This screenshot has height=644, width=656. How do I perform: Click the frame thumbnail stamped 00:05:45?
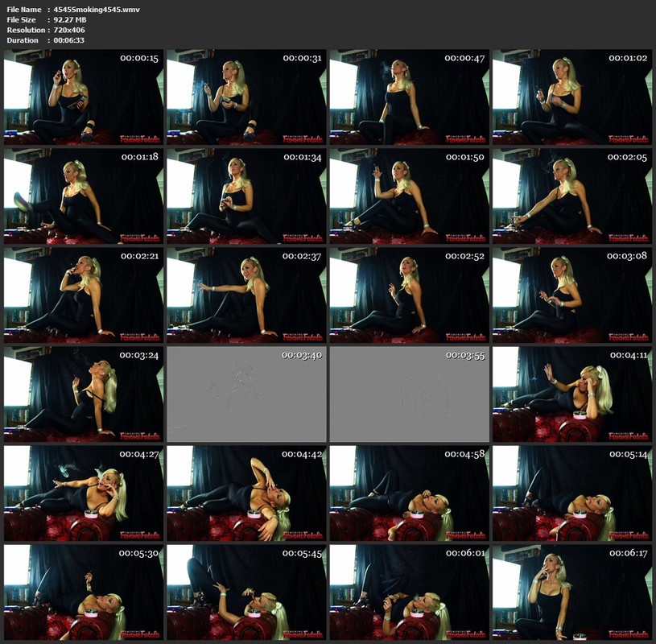[x=246, y=592]
